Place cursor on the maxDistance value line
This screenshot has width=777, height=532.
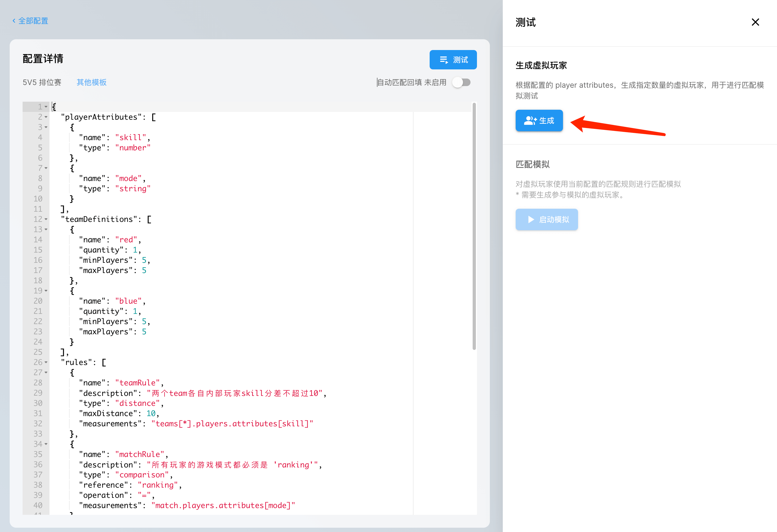(x=151, y=414)
